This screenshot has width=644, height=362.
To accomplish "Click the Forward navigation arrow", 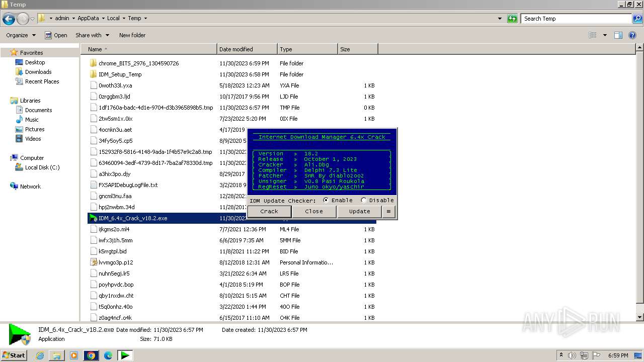I will click(x=23, y=19).
